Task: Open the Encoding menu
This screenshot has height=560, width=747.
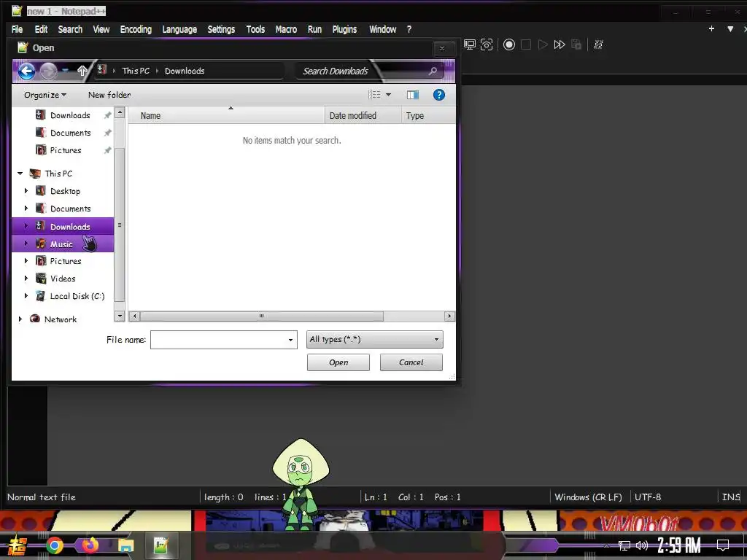Action: click(x=136, y=29)
